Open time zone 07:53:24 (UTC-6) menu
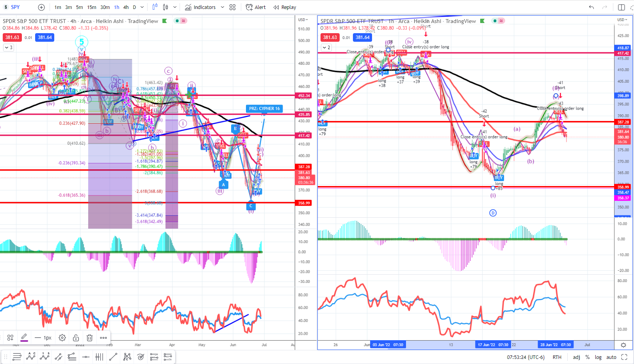634x364 pixels. point(525,357)
